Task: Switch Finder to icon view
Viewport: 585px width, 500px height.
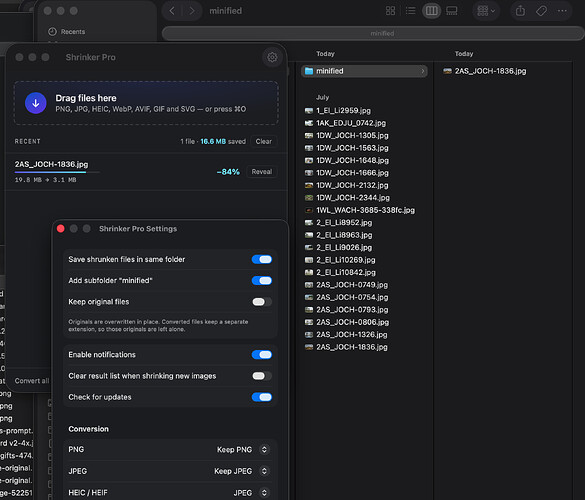Action: [x=390, y=11]
